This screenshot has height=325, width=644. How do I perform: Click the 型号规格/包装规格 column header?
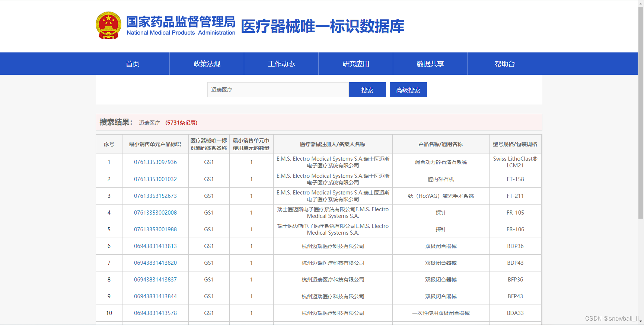click(x=515, y=144)
